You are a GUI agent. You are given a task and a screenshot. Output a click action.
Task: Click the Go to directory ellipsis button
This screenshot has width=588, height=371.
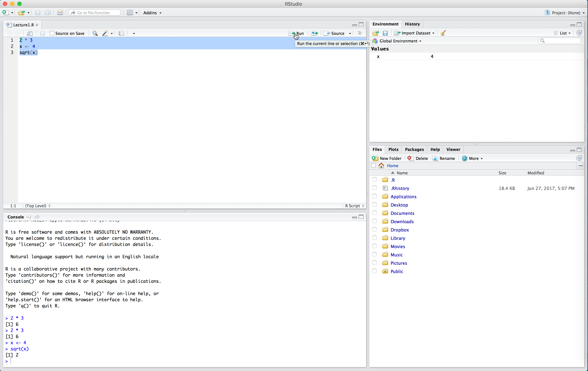pyautogui.click(x=580, y=166)
